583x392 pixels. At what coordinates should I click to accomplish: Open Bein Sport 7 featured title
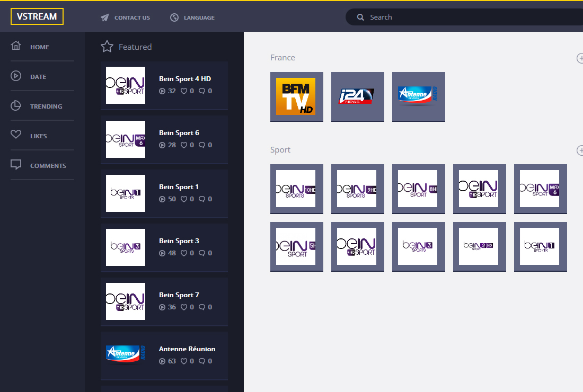pos(179,295)
